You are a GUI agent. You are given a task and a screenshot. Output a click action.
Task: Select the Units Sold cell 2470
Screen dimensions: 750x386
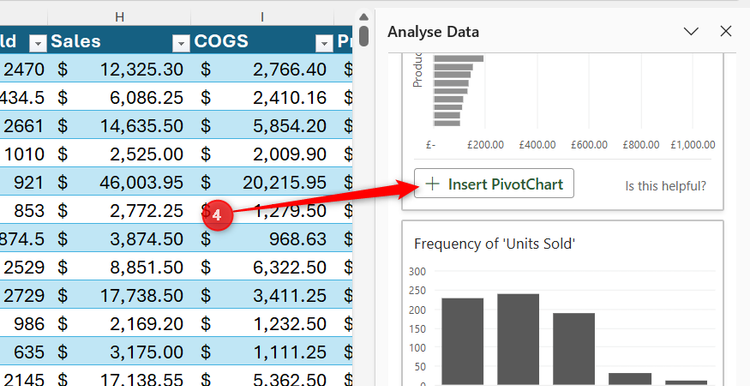click(x=23, y=69)
